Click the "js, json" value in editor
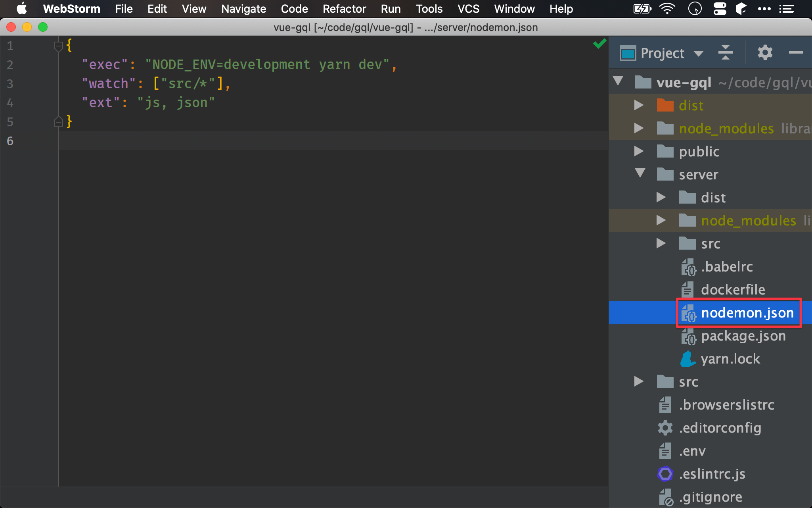The width and height of the screenshot is (812, 508). [x=176, y=102]
